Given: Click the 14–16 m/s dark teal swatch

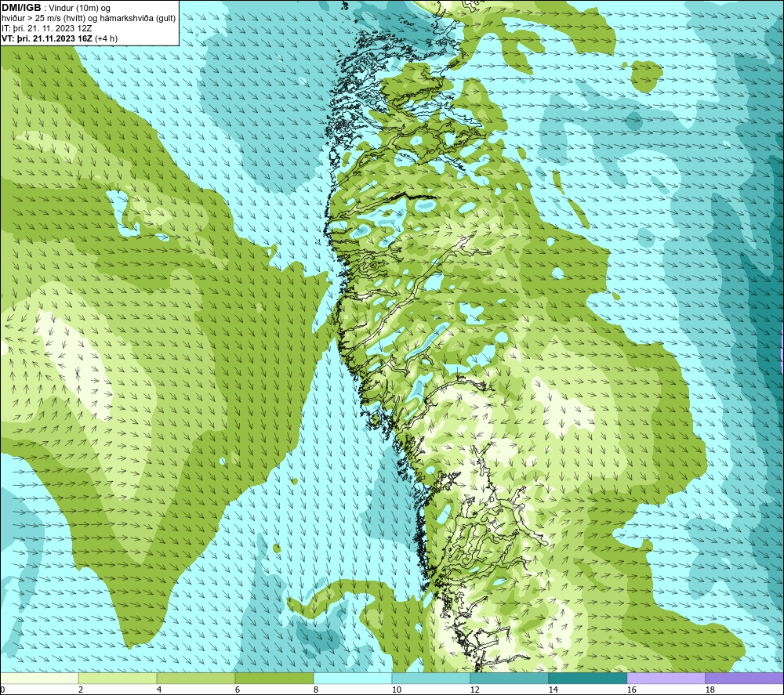Looking at the screenshot, I should point(588,678).
